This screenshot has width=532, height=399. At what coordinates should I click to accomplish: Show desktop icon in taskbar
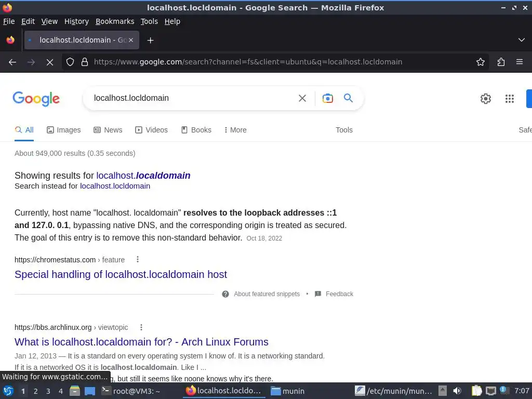click(90, 391)
